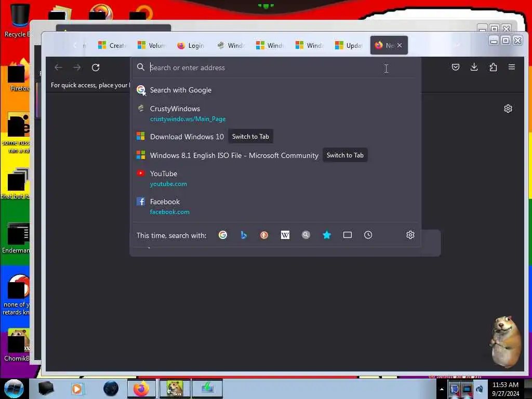Click the Firefox back arrow button
The width and height of the screenshot is (532, 399).
point(58,68)
